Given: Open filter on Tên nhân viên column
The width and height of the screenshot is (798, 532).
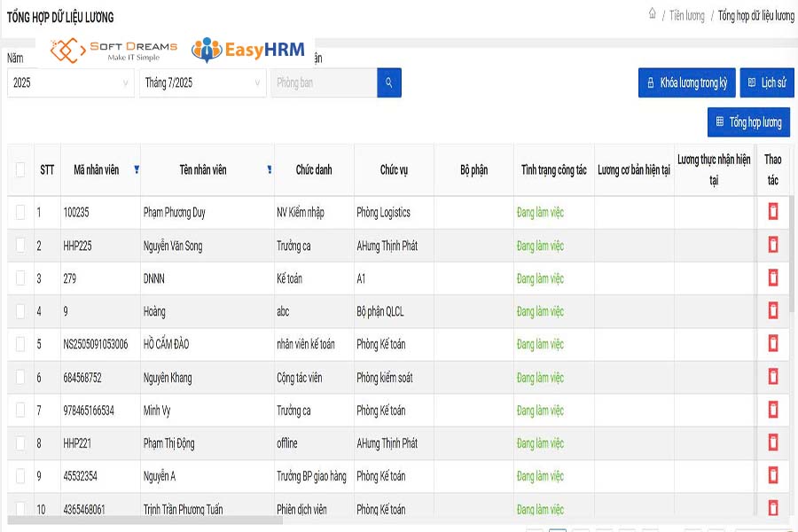Looking at the screenshot, I should [269, 169].
